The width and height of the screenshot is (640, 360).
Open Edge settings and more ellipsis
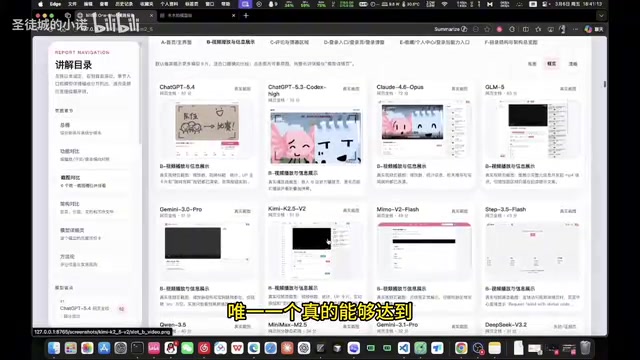(x=576, y=29)
